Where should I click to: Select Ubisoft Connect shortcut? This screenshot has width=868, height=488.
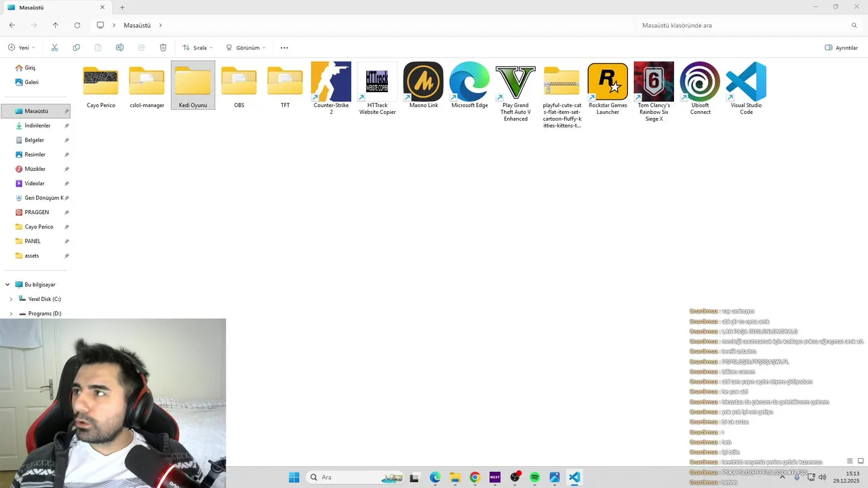point(700,88)
